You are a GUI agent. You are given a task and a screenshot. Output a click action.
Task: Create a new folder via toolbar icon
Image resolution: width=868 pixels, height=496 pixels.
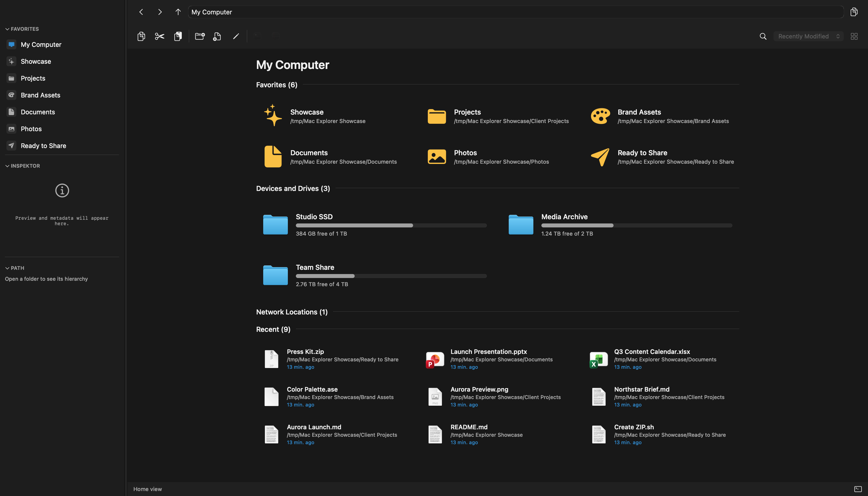[x=200, y=36]
